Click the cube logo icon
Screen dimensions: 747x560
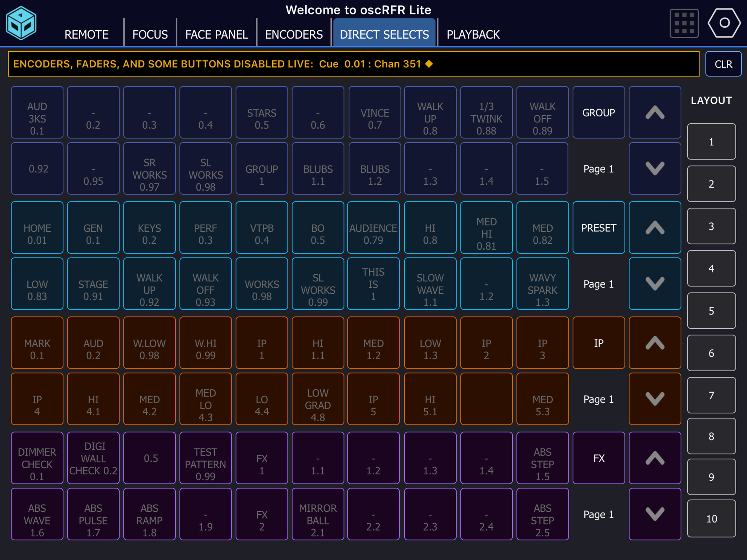click(x=21, y=23)
